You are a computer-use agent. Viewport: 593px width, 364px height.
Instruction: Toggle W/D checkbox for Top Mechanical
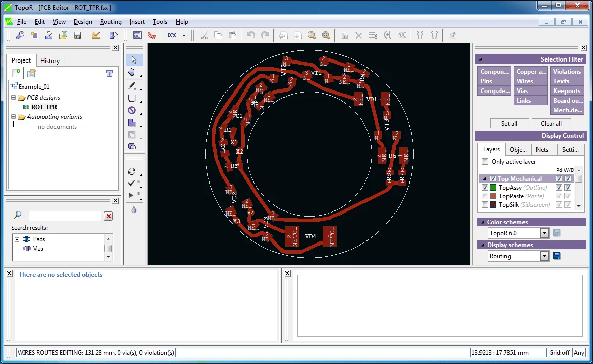coord(568,178)
